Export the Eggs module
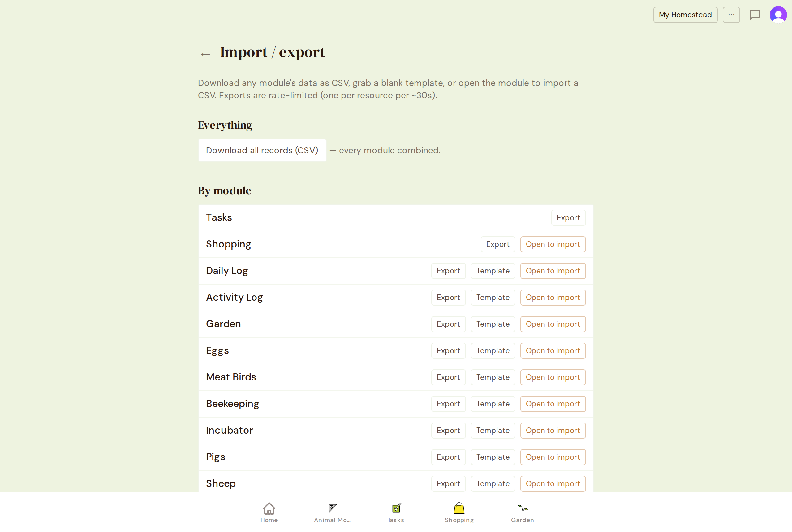This screenshot has width=792, height=532. [448, 351]
